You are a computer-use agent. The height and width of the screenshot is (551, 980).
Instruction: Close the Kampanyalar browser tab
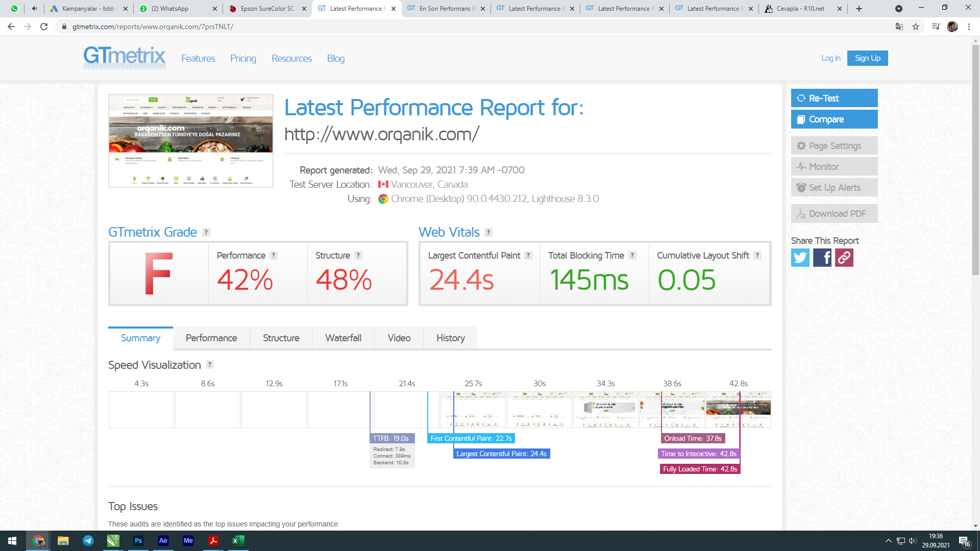point(126,9)
